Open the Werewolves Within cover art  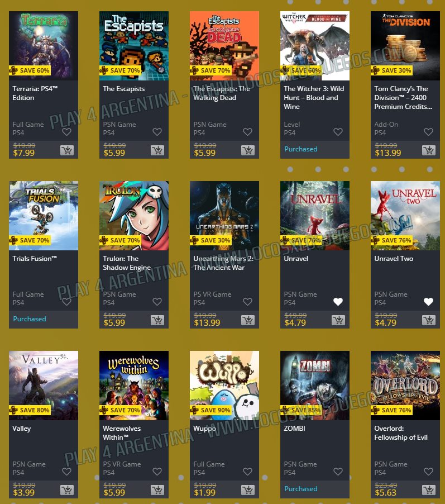tap(134, 386)
